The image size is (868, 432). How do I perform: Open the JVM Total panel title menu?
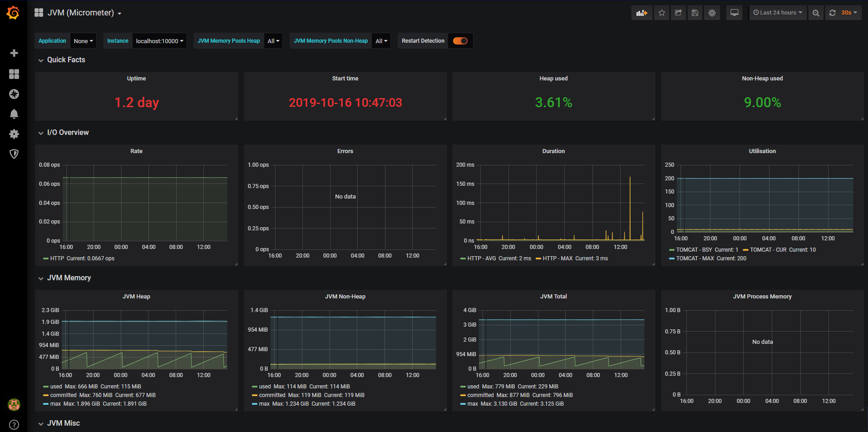553,297
